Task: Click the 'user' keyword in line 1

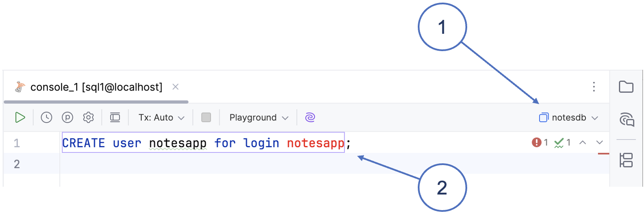Action: click(x=127, y=143)
